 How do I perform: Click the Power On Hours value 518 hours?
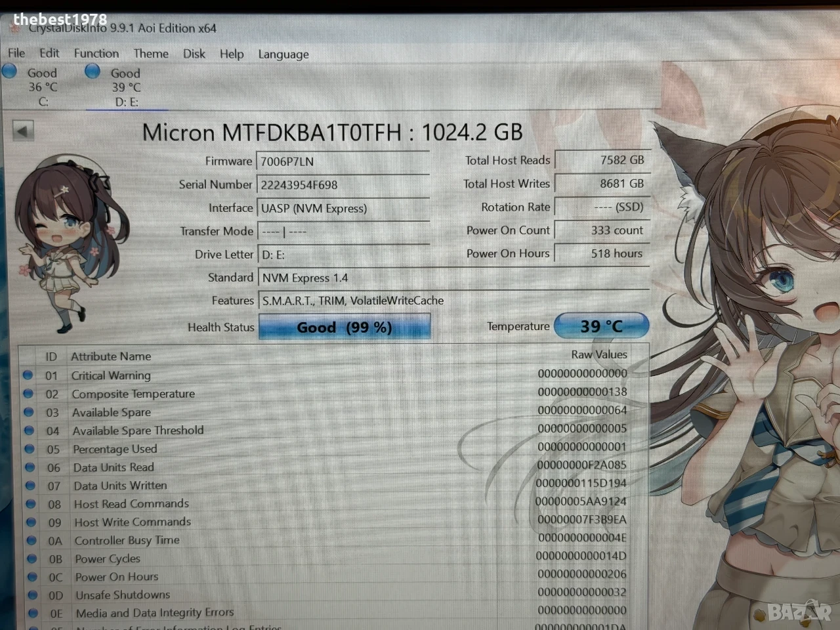coord(602,253)
